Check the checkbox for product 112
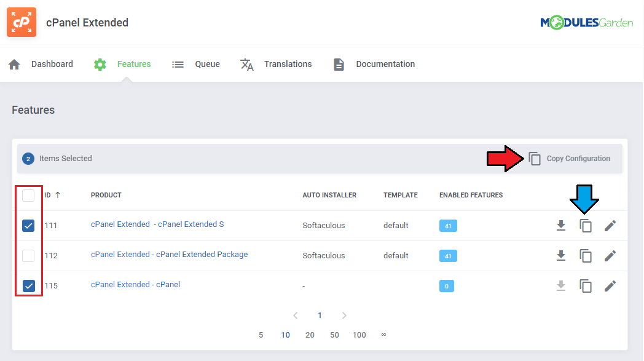 [x=28, y=256]
